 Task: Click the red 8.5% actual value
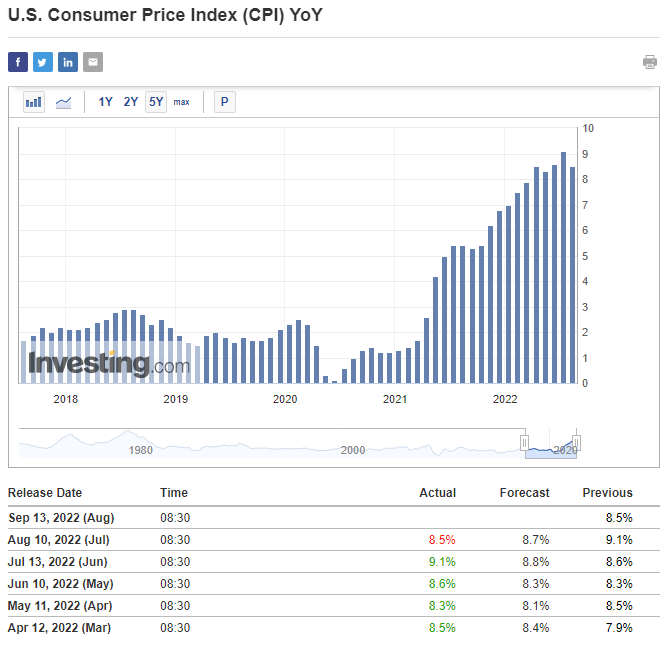coord(442,540)
